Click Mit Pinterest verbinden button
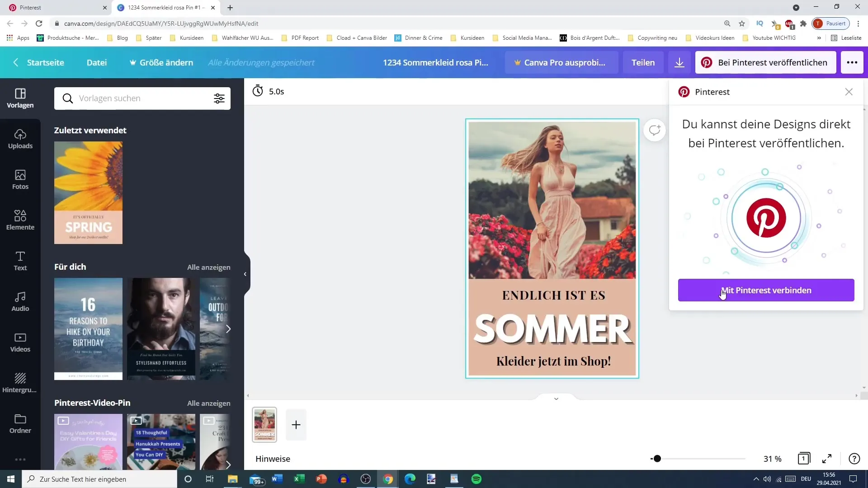Viewport: 868px width, 488px height. (x=766, y=290)
